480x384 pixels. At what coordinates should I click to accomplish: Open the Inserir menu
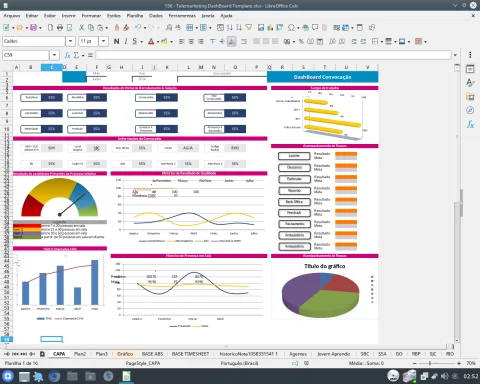pyautogui.click(x=68, y=16)
